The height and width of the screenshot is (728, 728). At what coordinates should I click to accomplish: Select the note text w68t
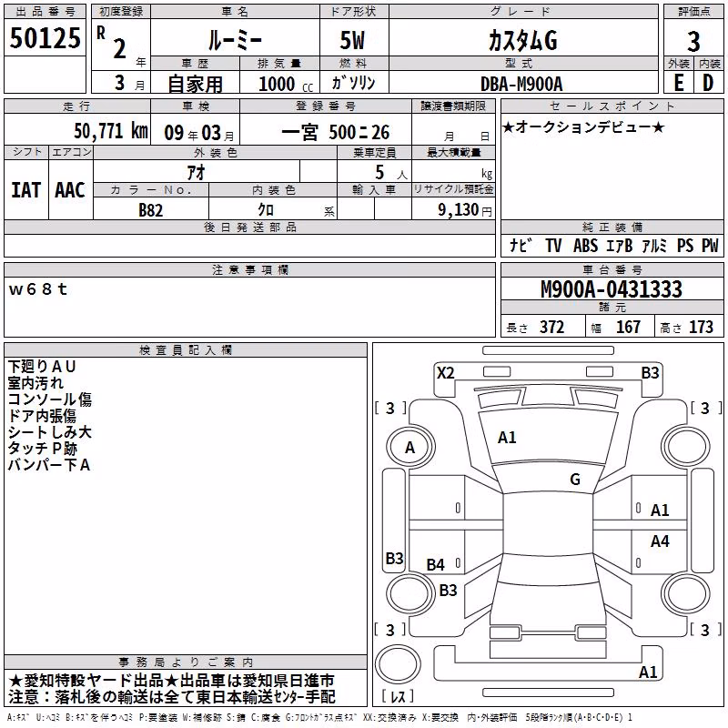tap(38, 289)
